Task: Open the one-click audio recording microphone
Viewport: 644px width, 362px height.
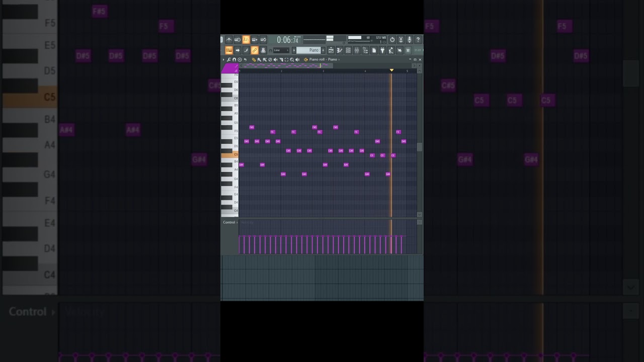Action: tap(410, 40)
